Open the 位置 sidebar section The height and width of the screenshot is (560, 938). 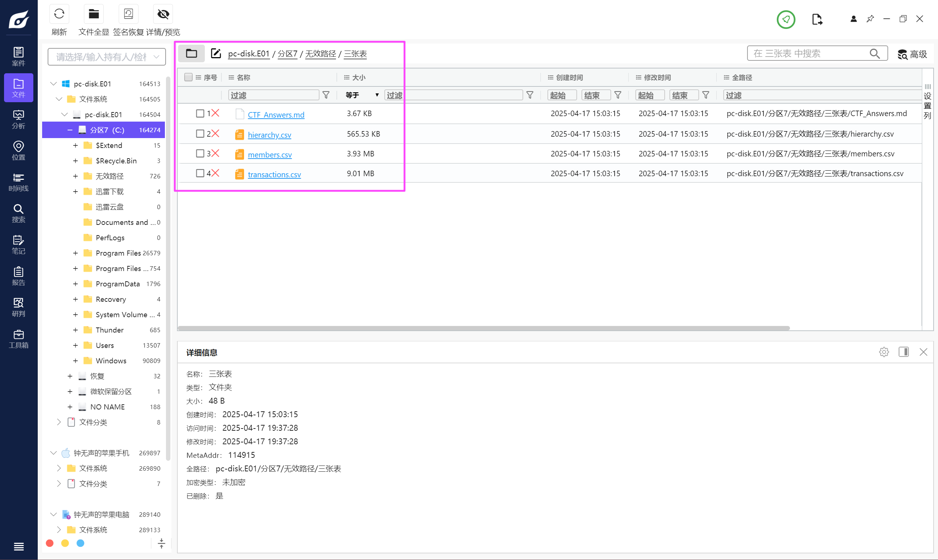click(x=18, y=151)
